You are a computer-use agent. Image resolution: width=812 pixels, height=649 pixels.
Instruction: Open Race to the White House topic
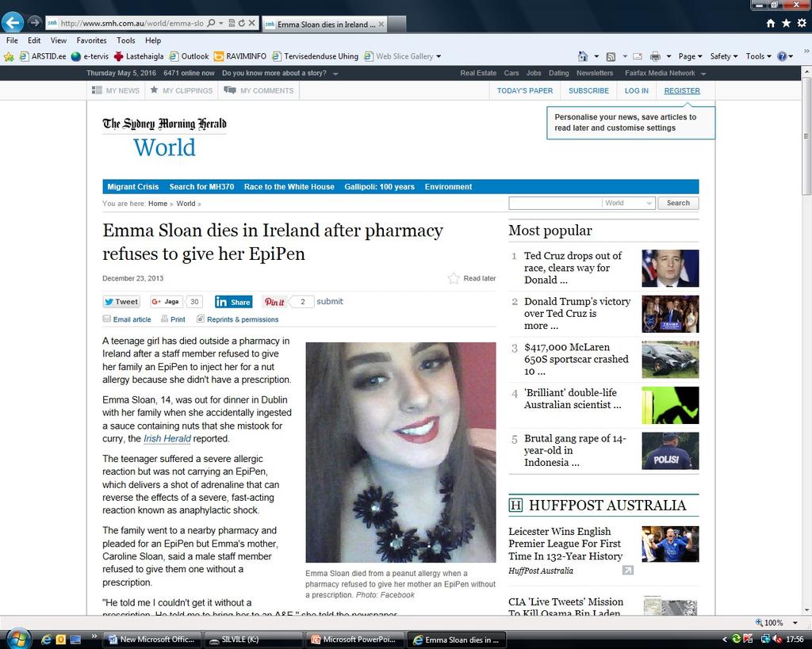coord(289,187)
